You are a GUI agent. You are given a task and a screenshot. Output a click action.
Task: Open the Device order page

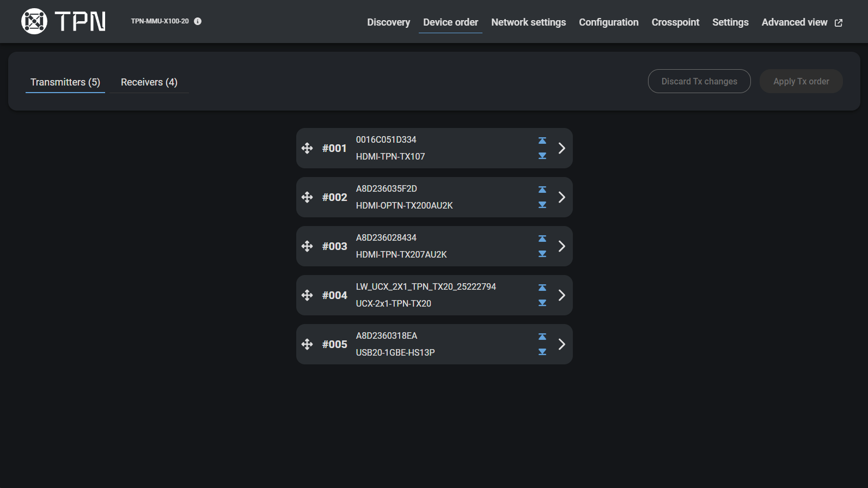450,22
